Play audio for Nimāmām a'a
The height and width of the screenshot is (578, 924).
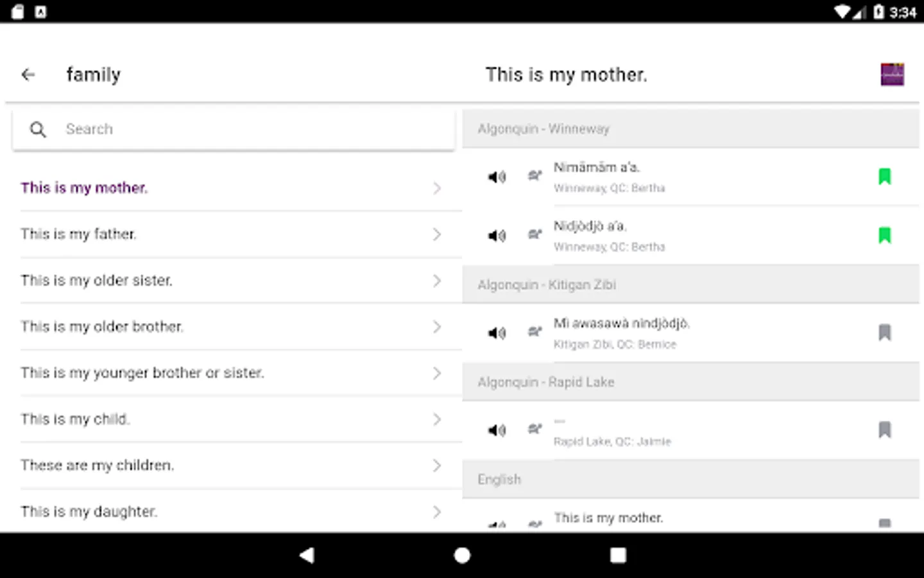pos(497,177)
